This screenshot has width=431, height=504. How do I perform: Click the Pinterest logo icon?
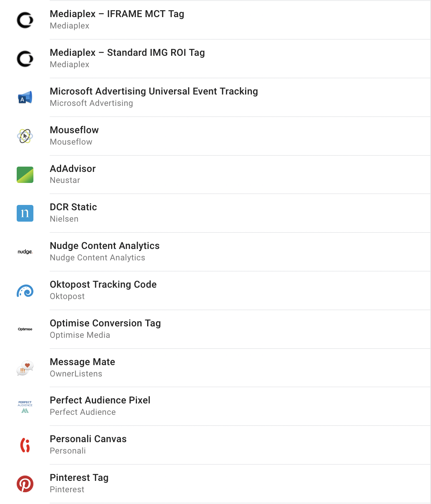click(x=25, y=484)
